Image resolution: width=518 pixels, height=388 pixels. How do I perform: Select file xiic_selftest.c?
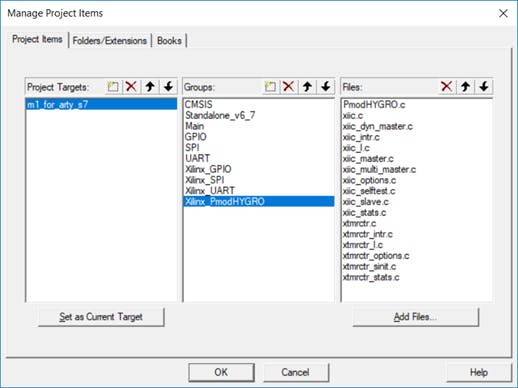[417, 191]
